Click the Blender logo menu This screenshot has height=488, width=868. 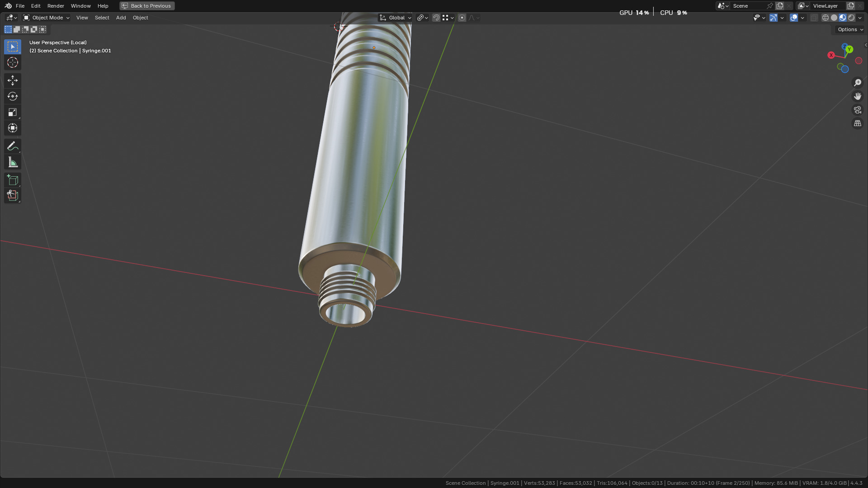[x=8, y=6]
